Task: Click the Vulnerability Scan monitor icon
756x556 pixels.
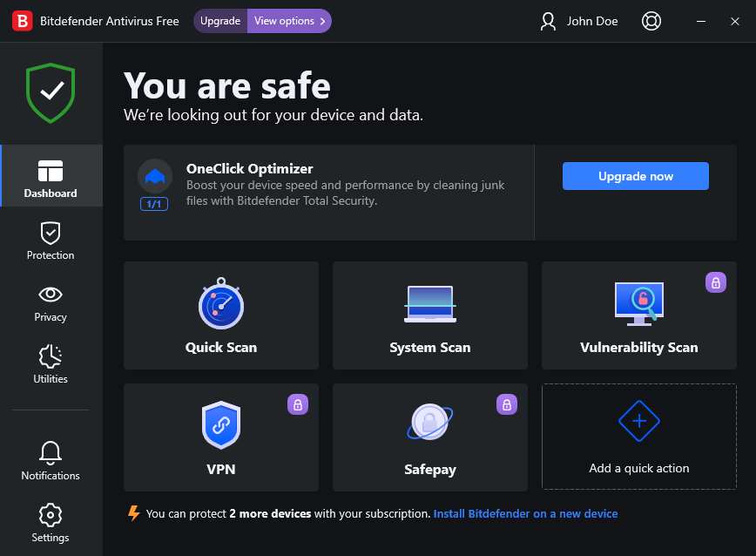Action: pyautogui.click(x=638, y=304)
